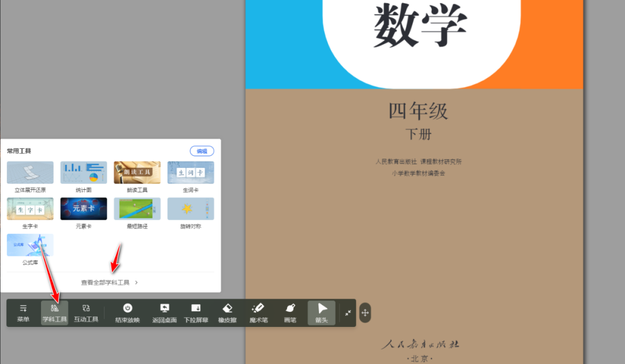Select the 箭头 arrow pointer tool
The image size is (625, 364).
point(321,313)
